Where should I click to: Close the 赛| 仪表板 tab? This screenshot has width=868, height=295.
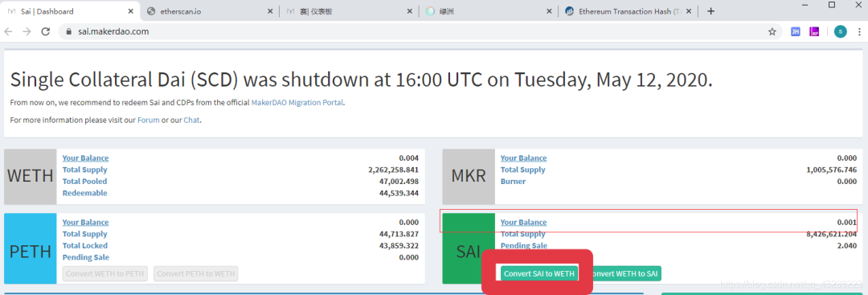410,11
